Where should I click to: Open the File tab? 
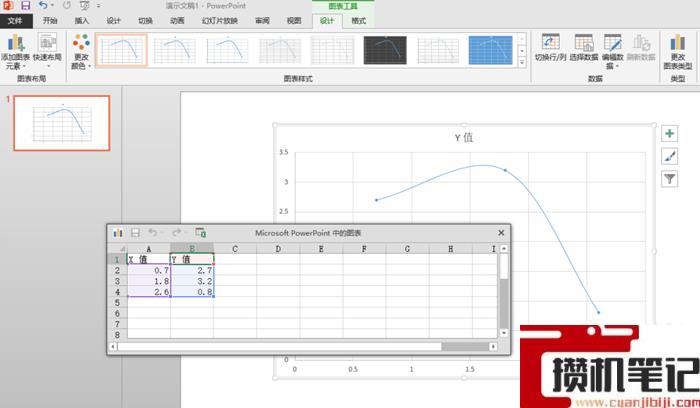(16, 21)
